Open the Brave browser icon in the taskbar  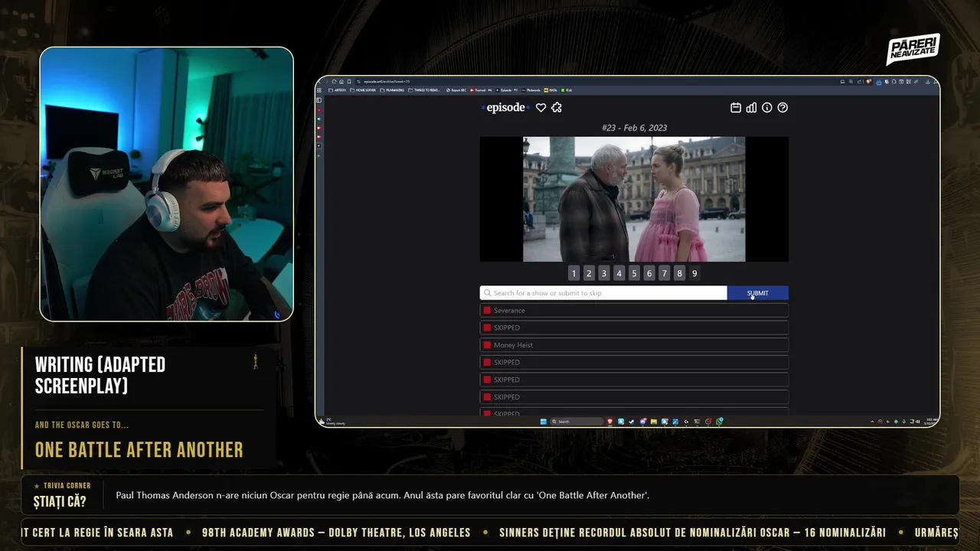click(x=610, y=422)
